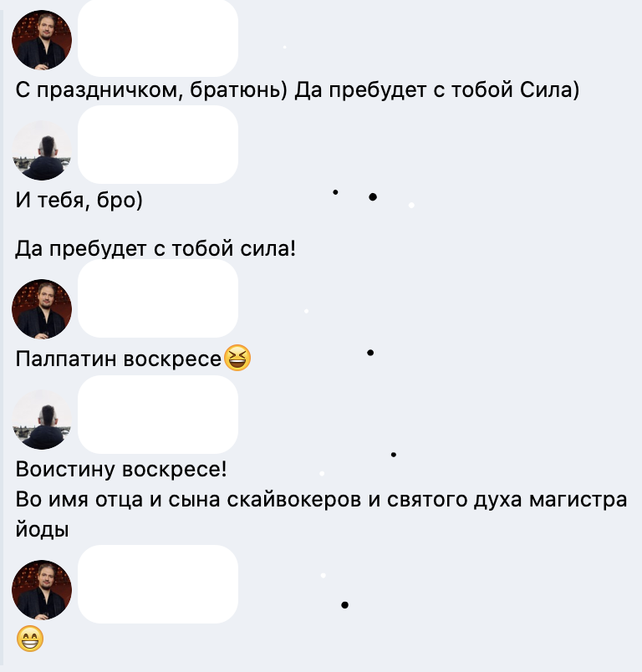Click the "И тебя, бро)" reply
The image size is (642, 672).
point(79,200)
